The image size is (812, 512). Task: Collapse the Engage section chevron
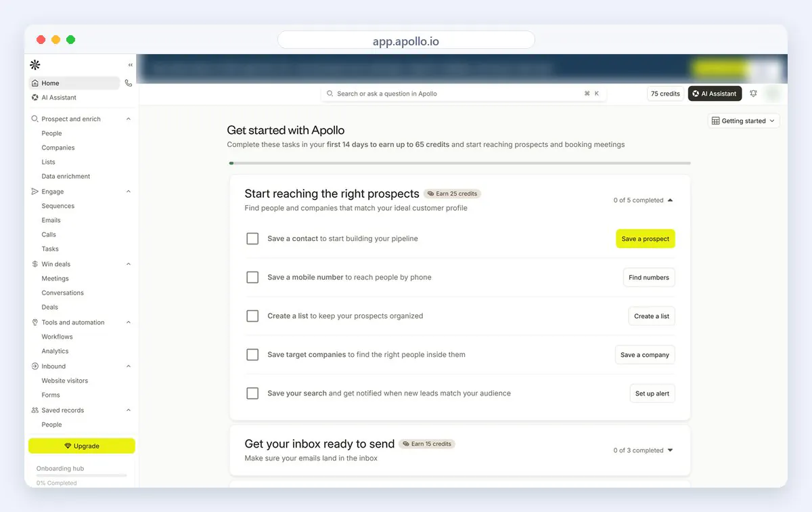click(x=129, y=192)
